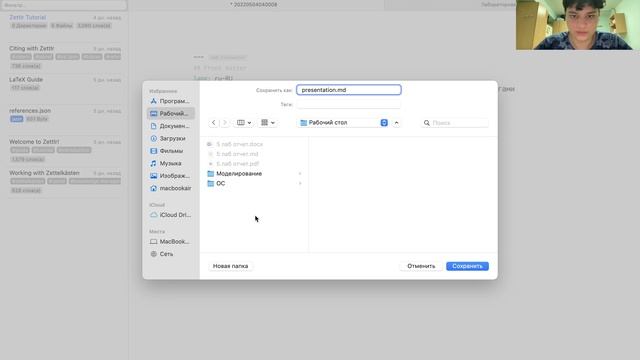This screenshot has width=640, height=360.
Task: Collapse the dialog with the chevron-up button
Action: [396, 123]
